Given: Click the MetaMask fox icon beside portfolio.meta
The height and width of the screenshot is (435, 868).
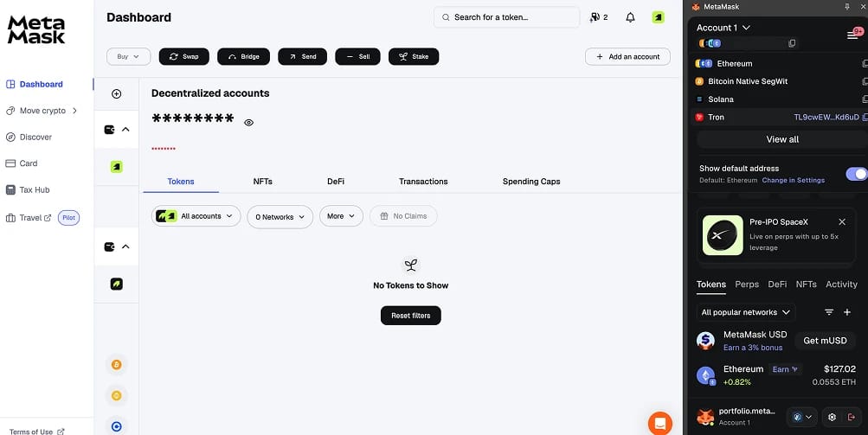Looking at the screenshot, I should [705, 417].
